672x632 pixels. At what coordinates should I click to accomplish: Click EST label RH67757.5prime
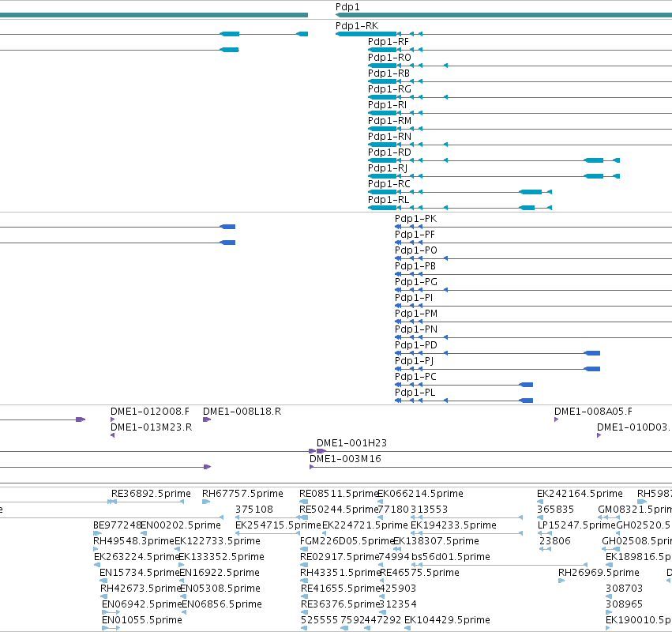click(242, 494)
